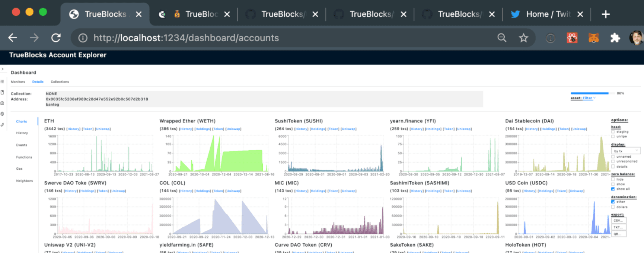Export data with the TXT button
The image size is (644, 253).
coord(619,227)
